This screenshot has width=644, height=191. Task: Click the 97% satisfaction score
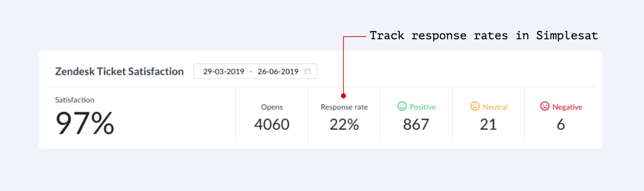pos(85,123)
